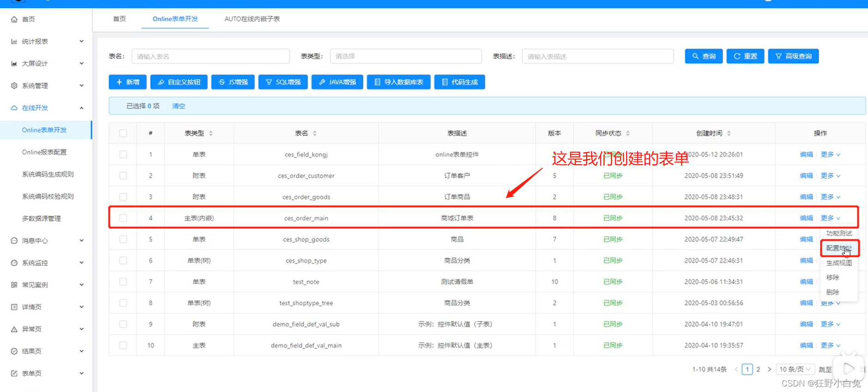This screenshot has height=392, width=868.
Task: Open 更多 dropdown for ces_order_customer
Action: click(831, 176)
